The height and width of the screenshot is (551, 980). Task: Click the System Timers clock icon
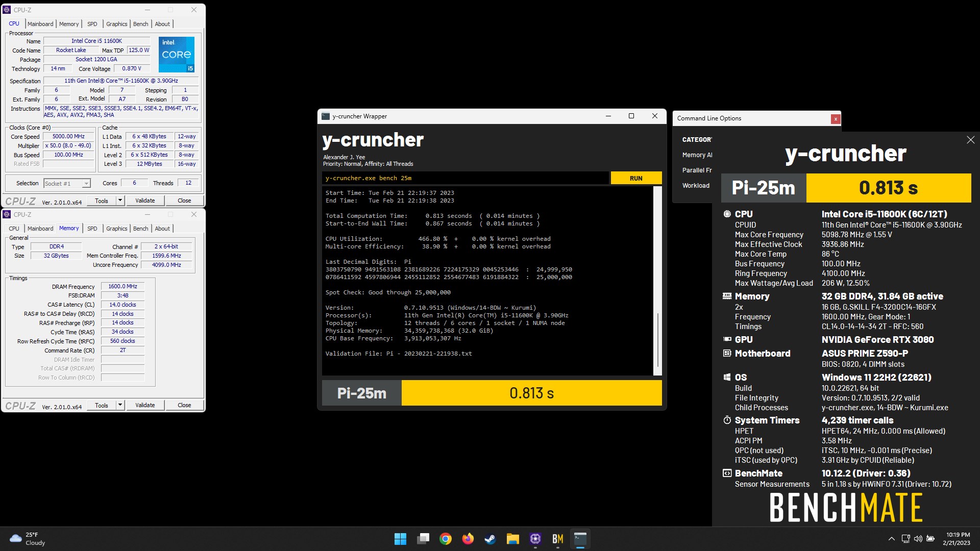tap(727, 420)
